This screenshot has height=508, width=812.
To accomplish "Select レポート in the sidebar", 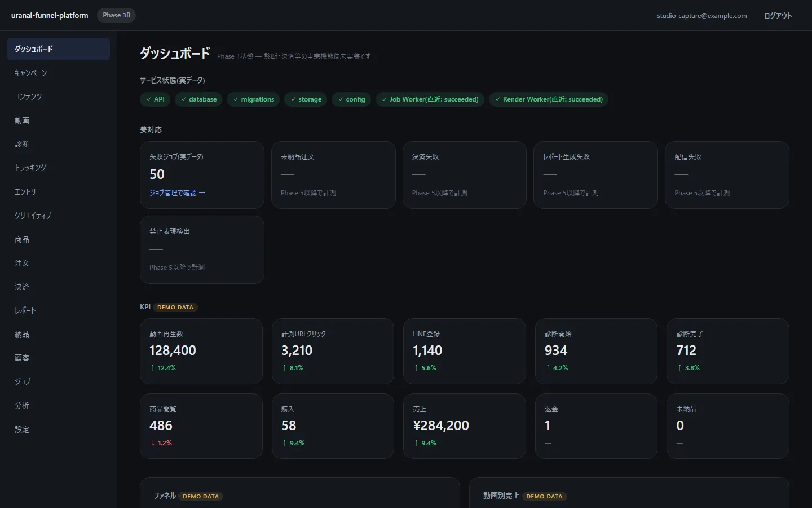I will tap(58, 310).
